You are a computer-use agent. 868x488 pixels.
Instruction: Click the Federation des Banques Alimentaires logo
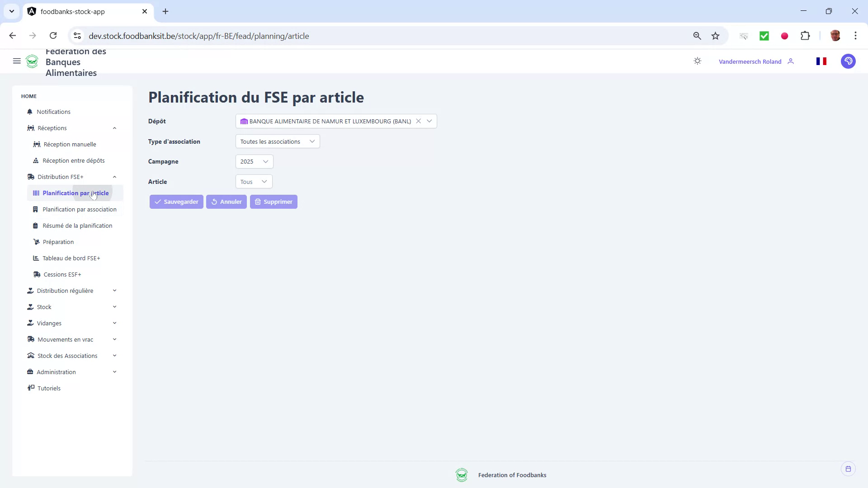[x=32, y=61]
